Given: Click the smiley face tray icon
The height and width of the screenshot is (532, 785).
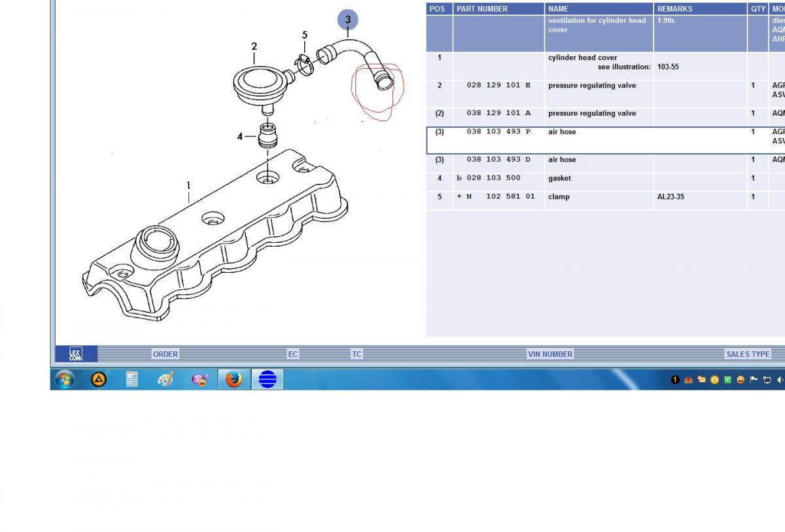Looking at the screenshot, I should pyautogui.click(x=741, y=380).
